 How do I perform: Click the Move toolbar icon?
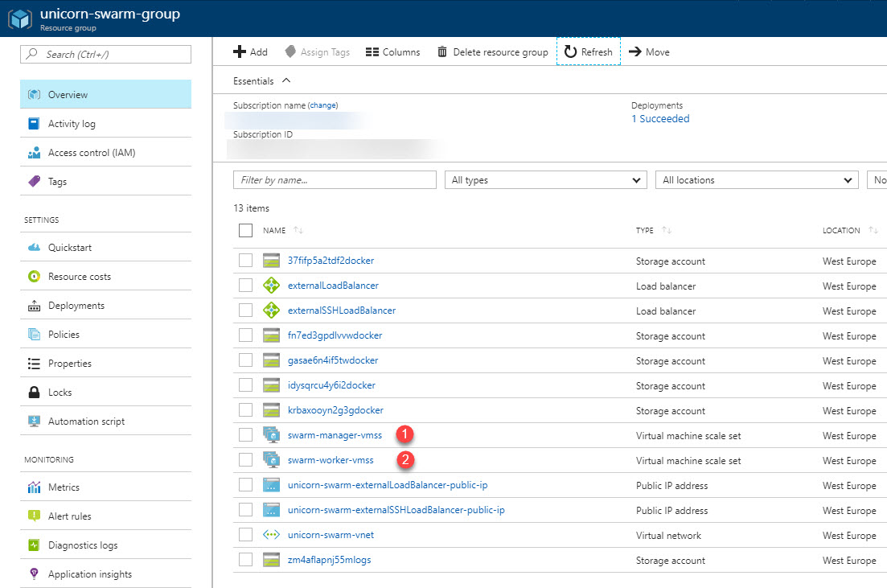click(x=649, y=51)
